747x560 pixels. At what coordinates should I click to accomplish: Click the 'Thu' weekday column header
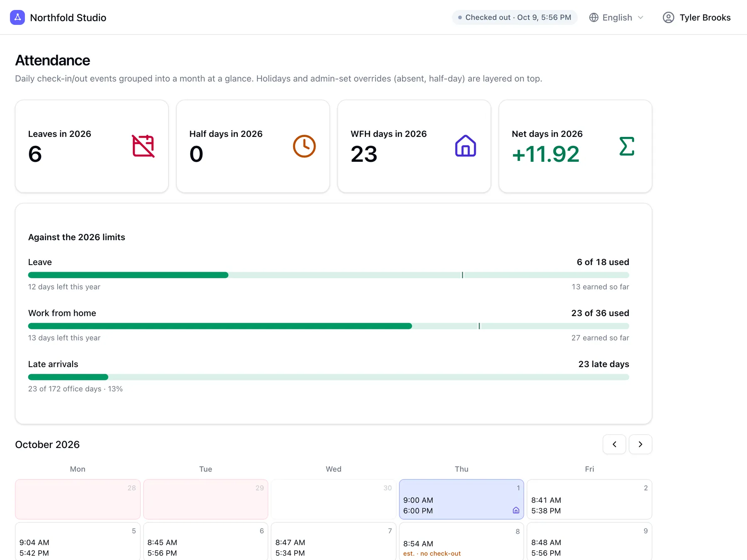(x=461, y=469)
